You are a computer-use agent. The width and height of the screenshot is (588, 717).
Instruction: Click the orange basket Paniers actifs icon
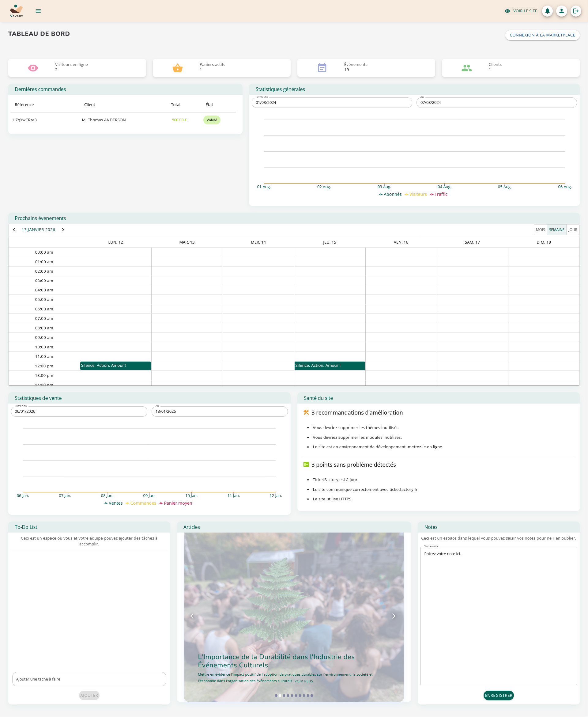[x=178, y=68]
